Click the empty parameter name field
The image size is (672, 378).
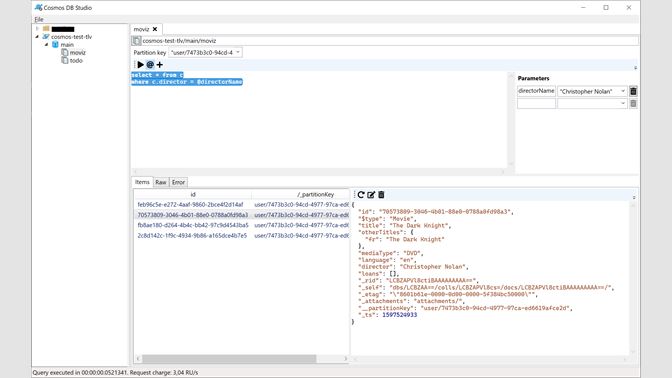pos(536,104)
